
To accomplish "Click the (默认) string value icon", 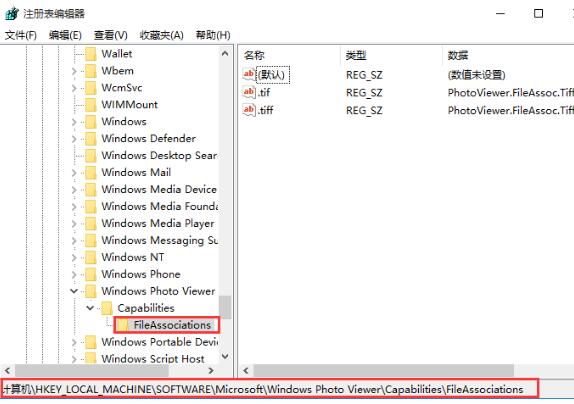I will (x=249, y=75).
